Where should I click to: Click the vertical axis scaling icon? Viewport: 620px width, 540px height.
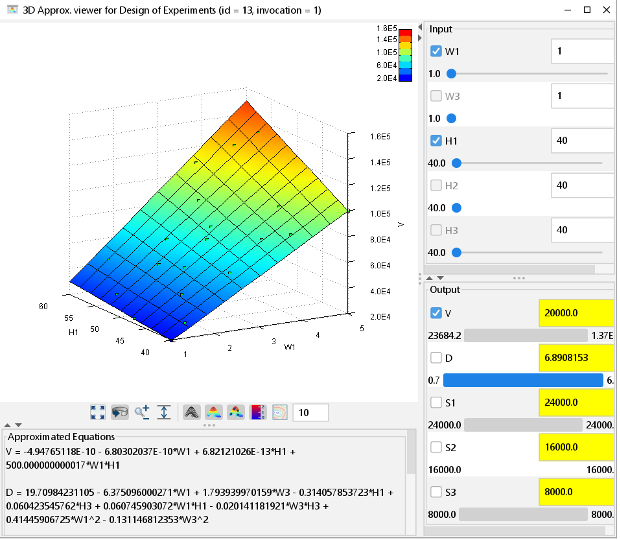pos(164,412)
